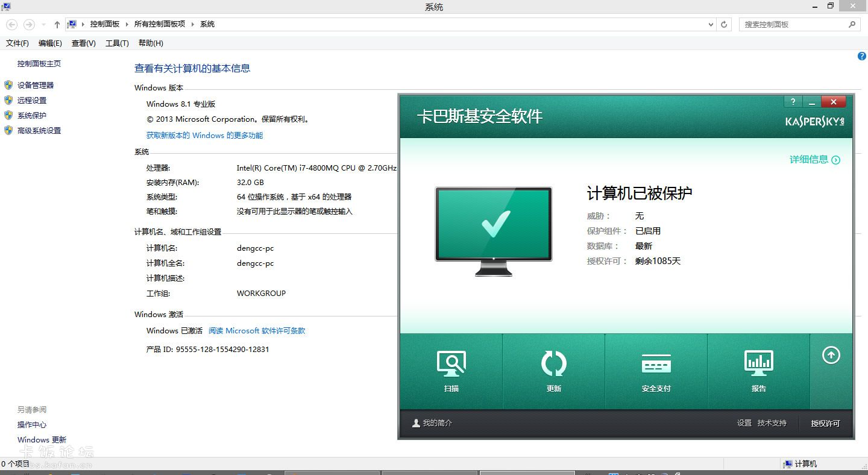Open the Safe Money (安全支付) tile
The width and height of the screenshot is (868, 475).
(x=656, y=371)
